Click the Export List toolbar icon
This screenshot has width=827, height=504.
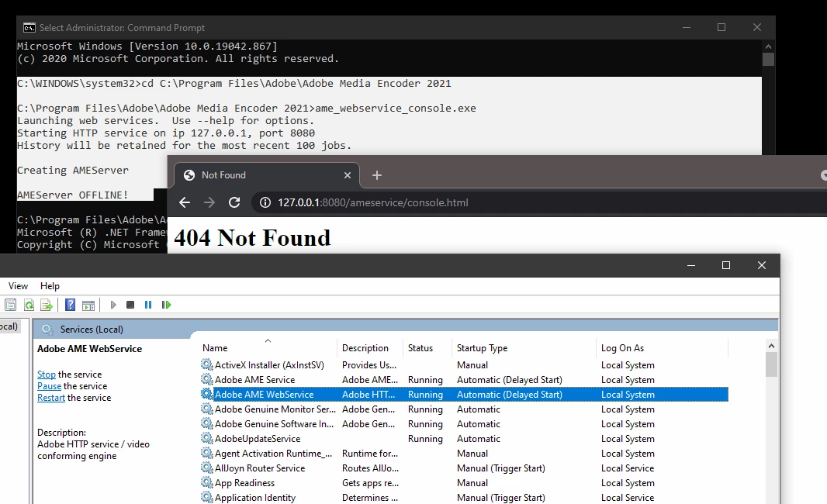(x=47, y=305)
